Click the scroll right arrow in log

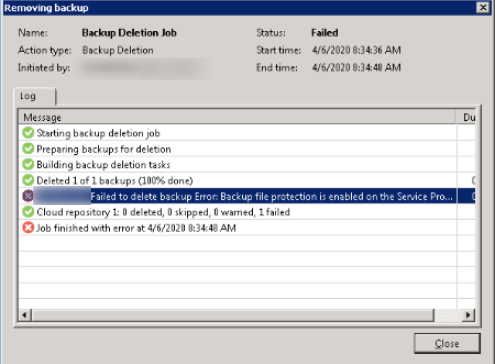468,315
